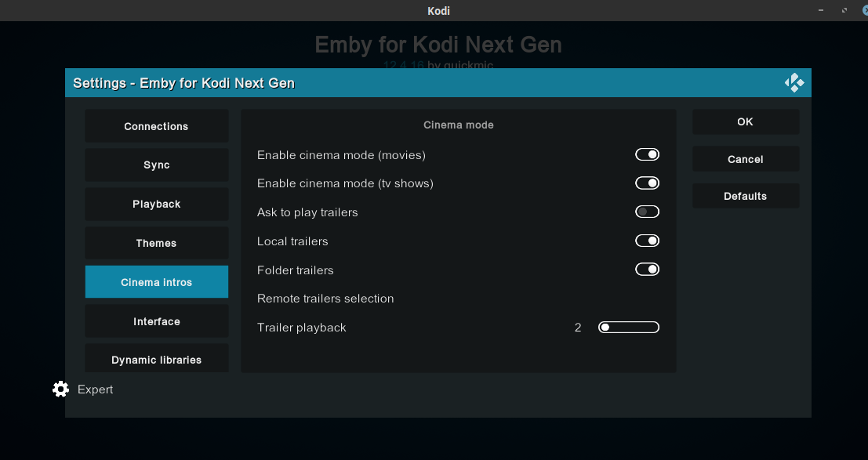Minimize the Kodi window
Viewport: 868px width, 460px height.
coord(821,10)
